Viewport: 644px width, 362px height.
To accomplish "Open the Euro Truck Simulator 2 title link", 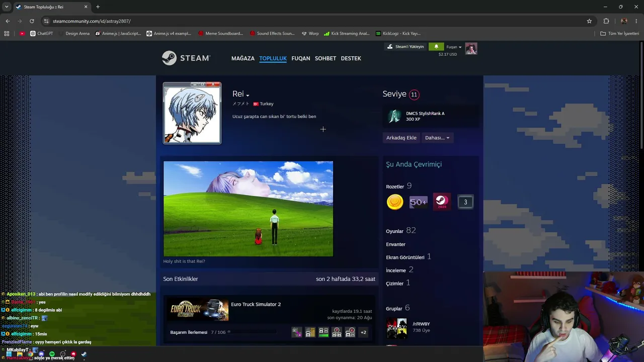I will tap(256, 304).
